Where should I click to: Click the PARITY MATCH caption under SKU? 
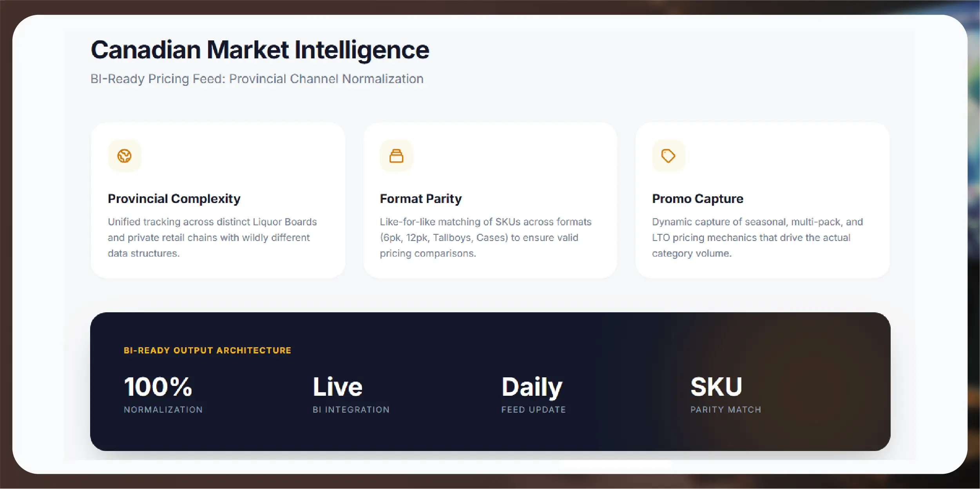[x=726, y=409]
